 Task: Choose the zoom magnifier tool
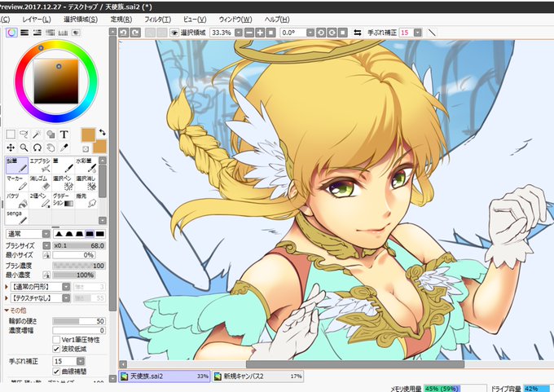point(24,148)
